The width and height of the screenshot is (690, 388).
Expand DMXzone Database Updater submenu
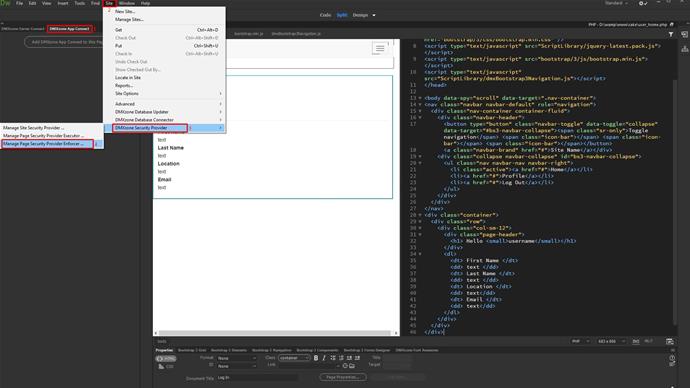[164, 112]
